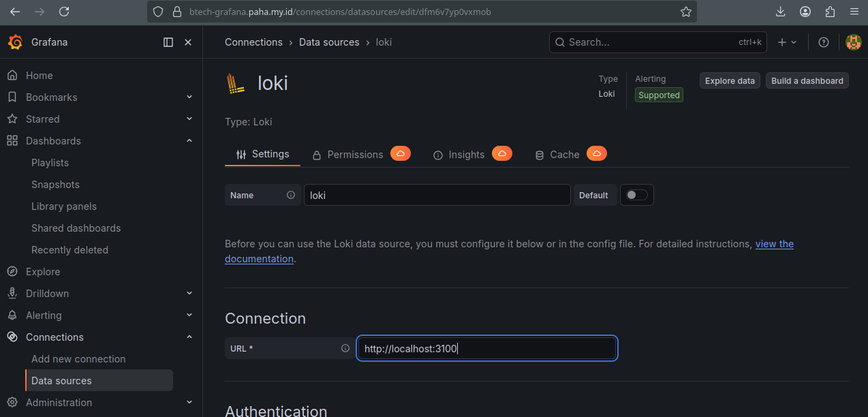
Task: Click the Alerting sidebar label
Action: click(x=44, y=315)
